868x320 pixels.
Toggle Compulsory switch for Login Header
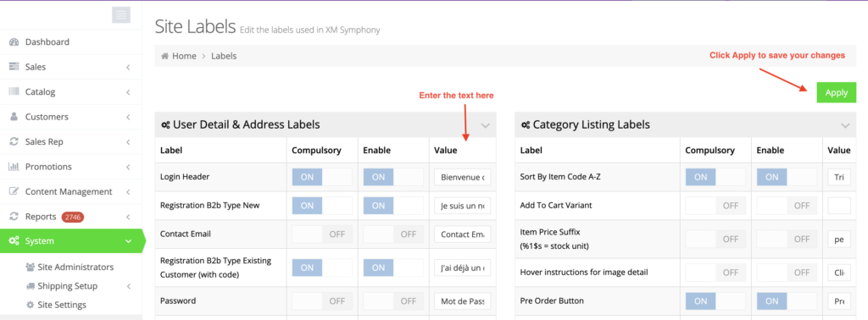point(322,177)
